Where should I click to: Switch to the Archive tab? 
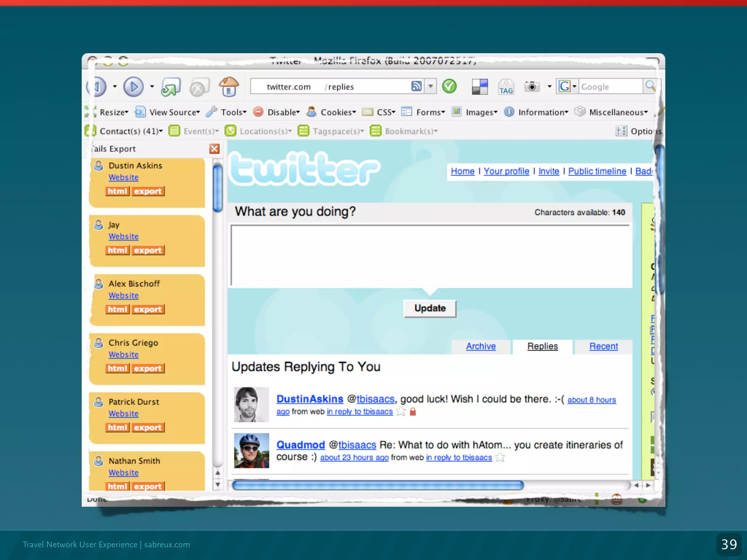[x=481, y=346]
